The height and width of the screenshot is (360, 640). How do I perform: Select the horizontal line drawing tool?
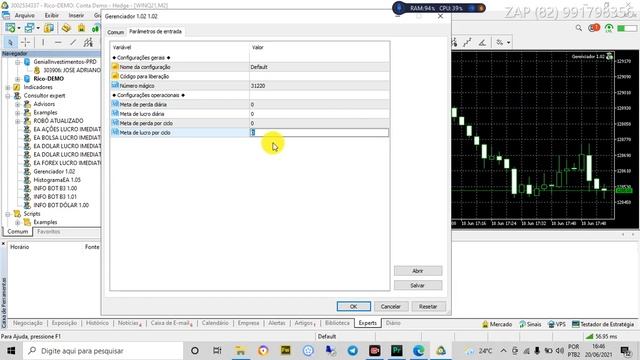coord(58,42)
